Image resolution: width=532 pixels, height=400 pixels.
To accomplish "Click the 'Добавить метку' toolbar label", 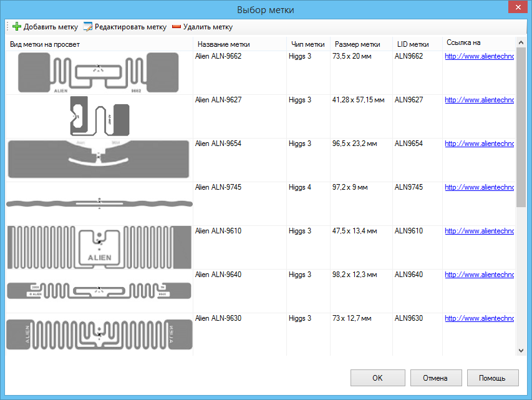I will (x=51, y=27).
